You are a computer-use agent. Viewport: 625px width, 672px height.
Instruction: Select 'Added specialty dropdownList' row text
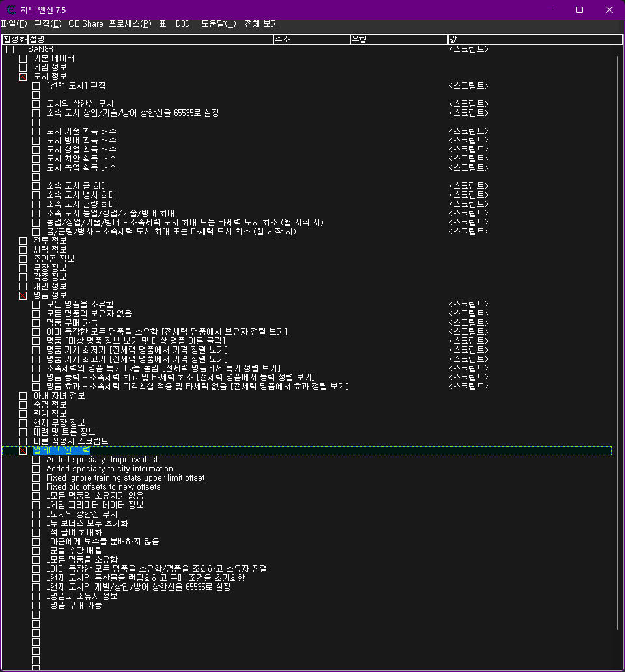[102, 460]
